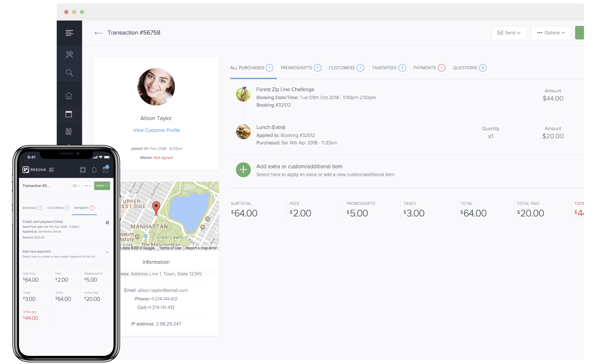Viewport: 608px width, 364px height.
Task: Select the tools wrench icon in the sidebar
Action: click(69, 54)
